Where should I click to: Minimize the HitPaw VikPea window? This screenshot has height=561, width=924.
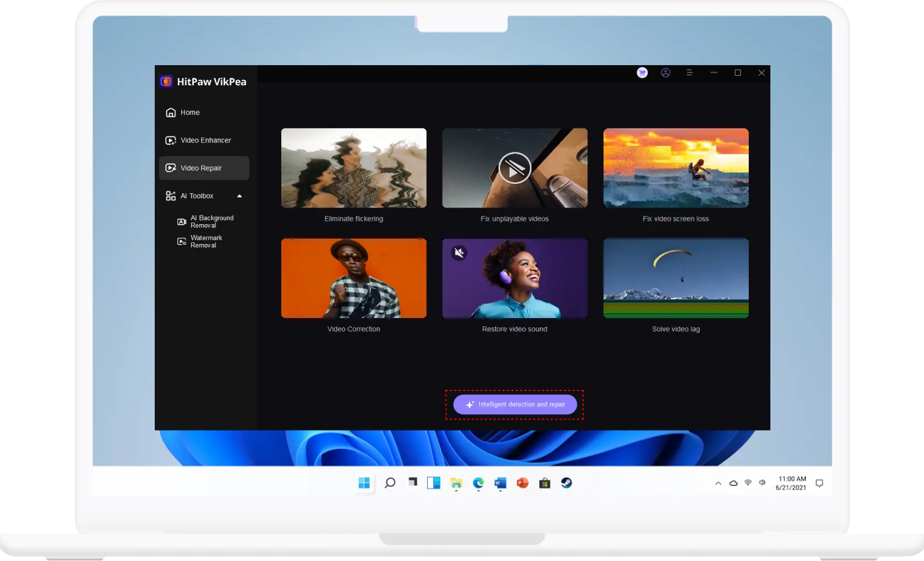[x=714, y=73]
